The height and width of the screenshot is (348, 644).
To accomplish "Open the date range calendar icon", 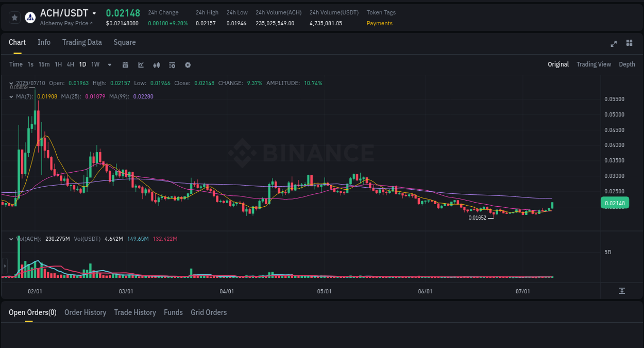I will (125, 64).
